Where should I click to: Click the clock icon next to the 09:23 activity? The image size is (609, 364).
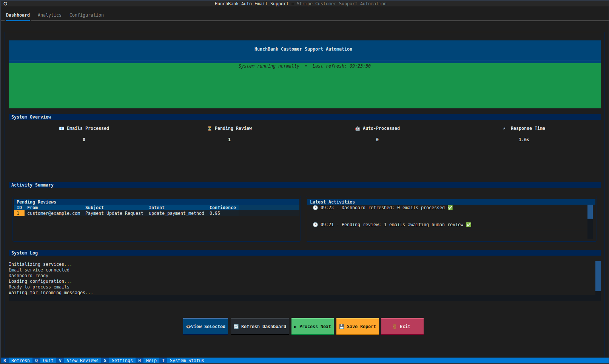point(315,208)
